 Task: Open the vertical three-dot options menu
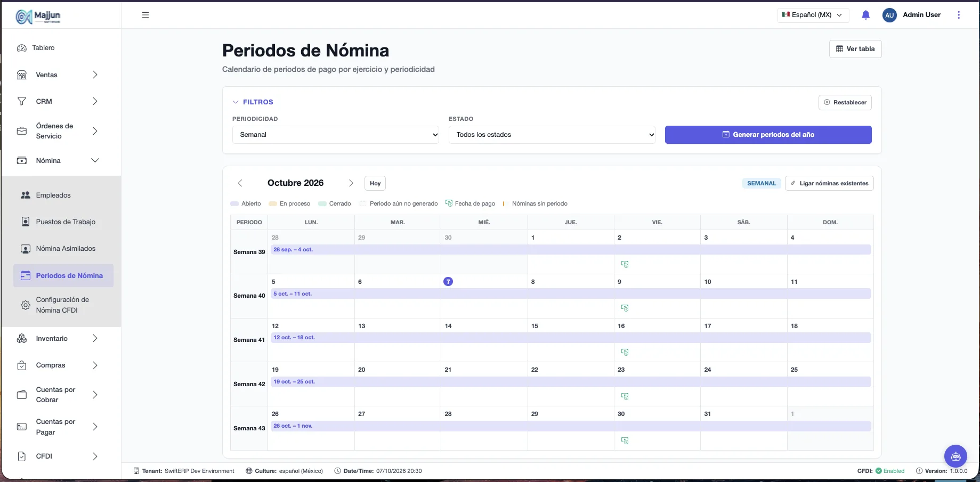(959, 15)
